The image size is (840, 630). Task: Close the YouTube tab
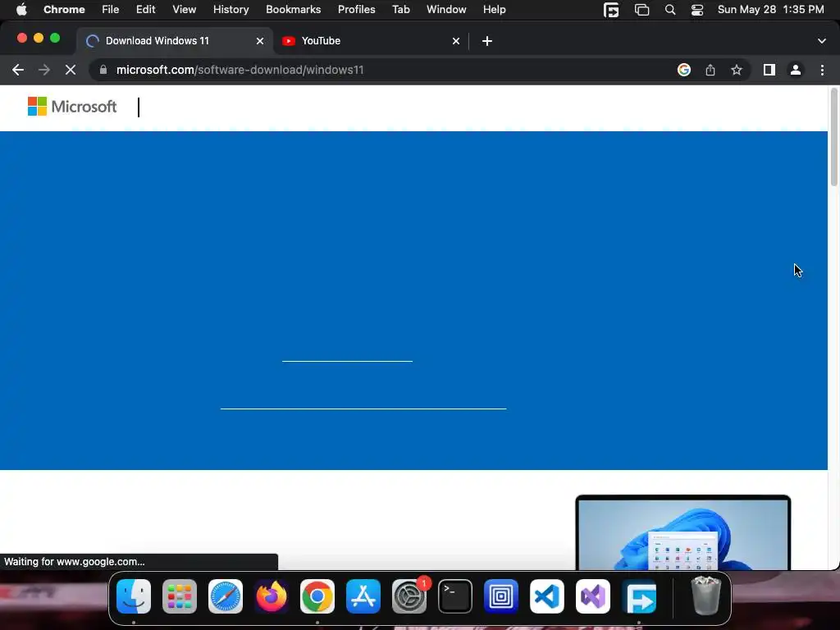pyautogui.click(x=456, y=41)
